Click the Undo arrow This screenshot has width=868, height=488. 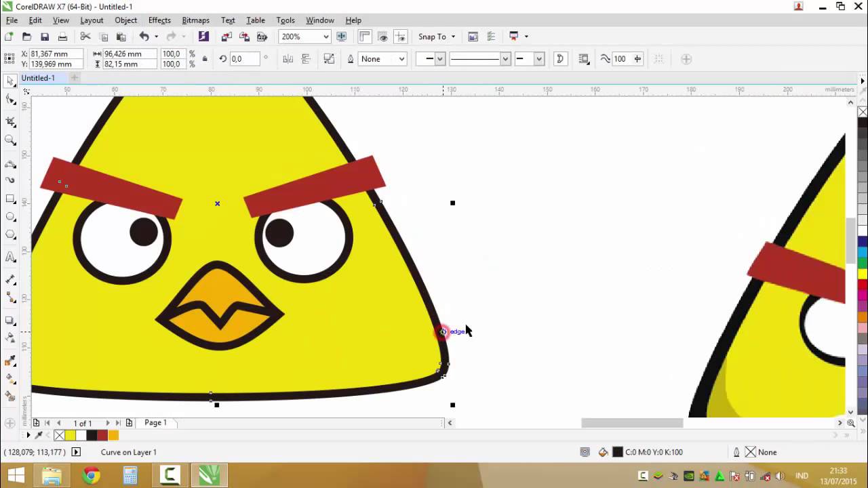pos(144,37)
